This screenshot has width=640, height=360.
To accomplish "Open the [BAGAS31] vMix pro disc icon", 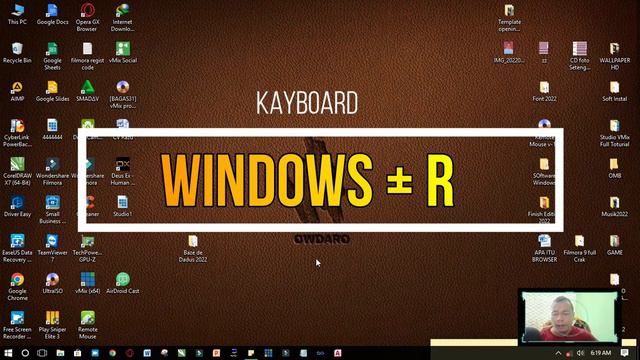I will (122, 95).
